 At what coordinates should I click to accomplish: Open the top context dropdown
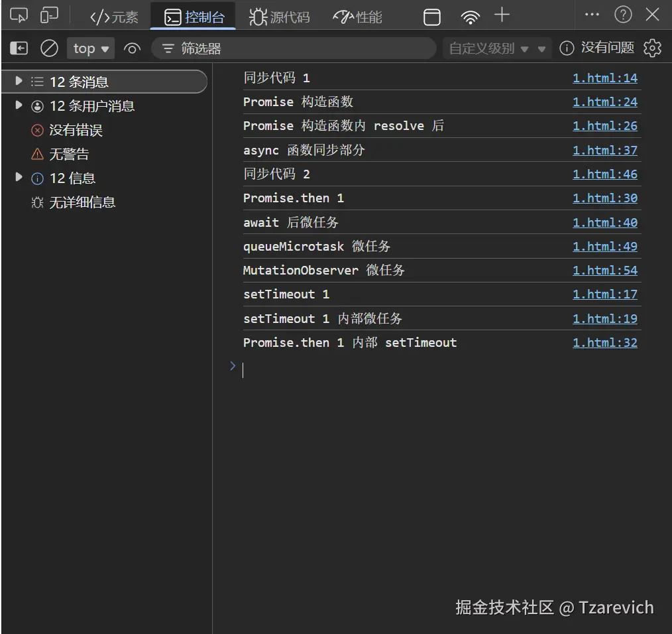pyautogui.click(x=91, y=48)
